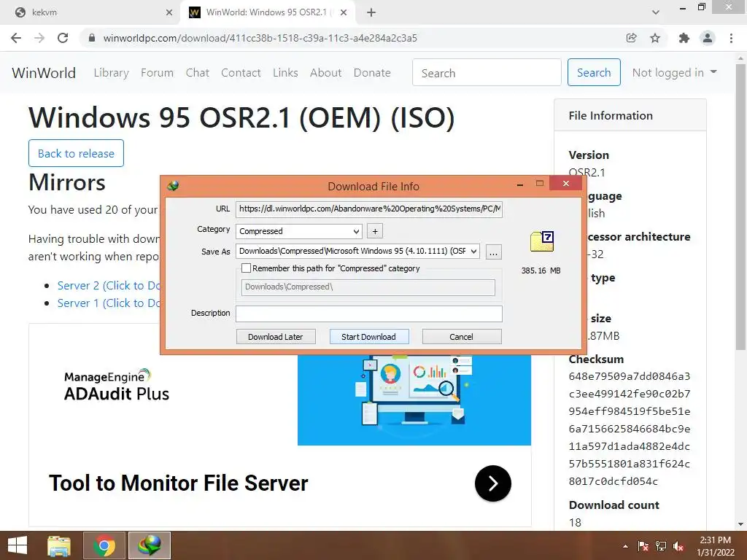Click the Internet Download Manager taskbar icon

[x=149, y=545]
